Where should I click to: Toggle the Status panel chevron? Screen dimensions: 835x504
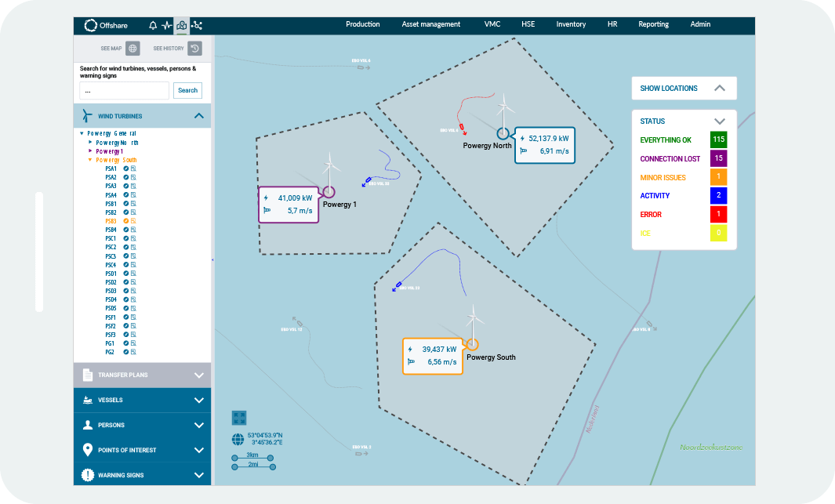720,121
